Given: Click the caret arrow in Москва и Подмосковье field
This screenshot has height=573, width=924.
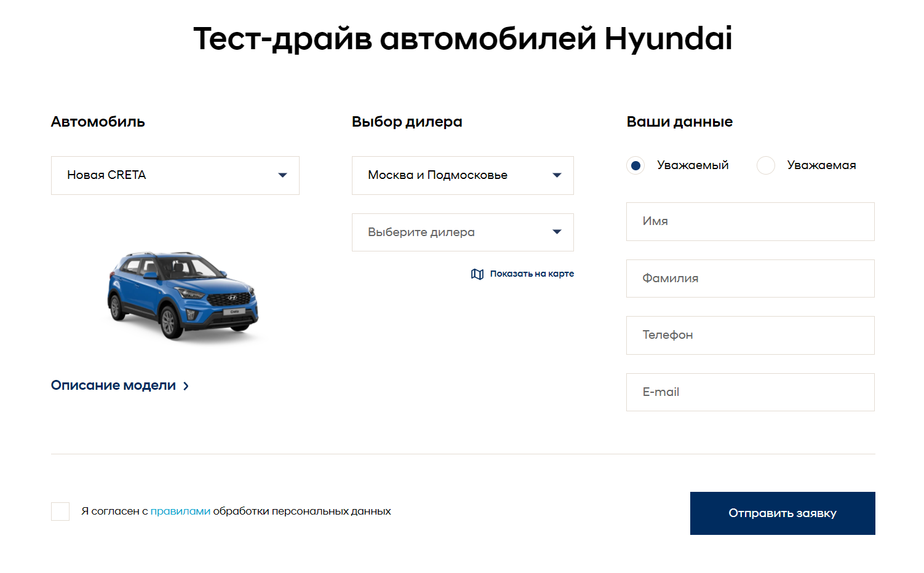Looking at the screenshot, I should point(557,175).
